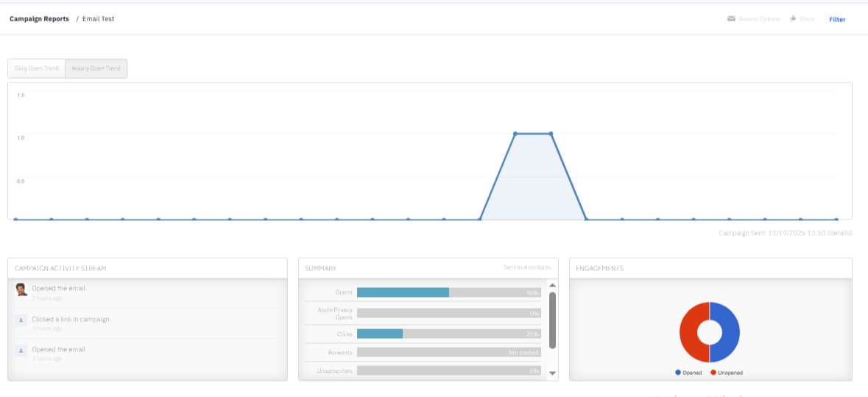This screenshot has height=397, width=868.
Task: Select the Email Test breadcrumb
Action: pos(98,19)
